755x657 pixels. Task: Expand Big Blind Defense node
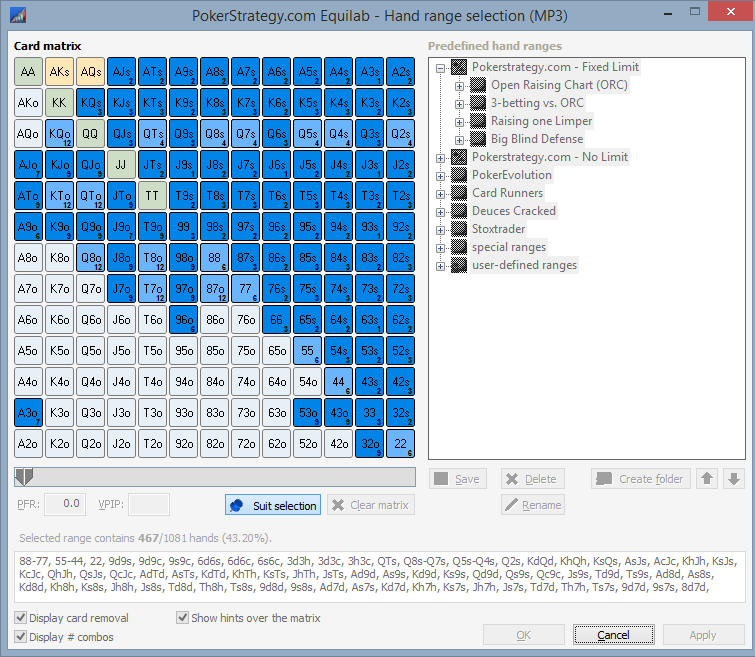(459, 140)
